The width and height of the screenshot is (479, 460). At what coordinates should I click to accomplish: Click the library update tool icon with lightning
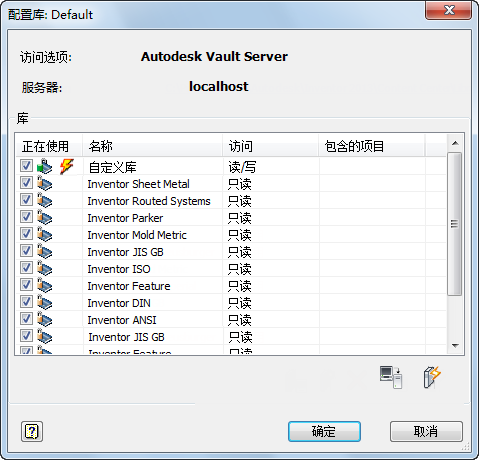432,377
